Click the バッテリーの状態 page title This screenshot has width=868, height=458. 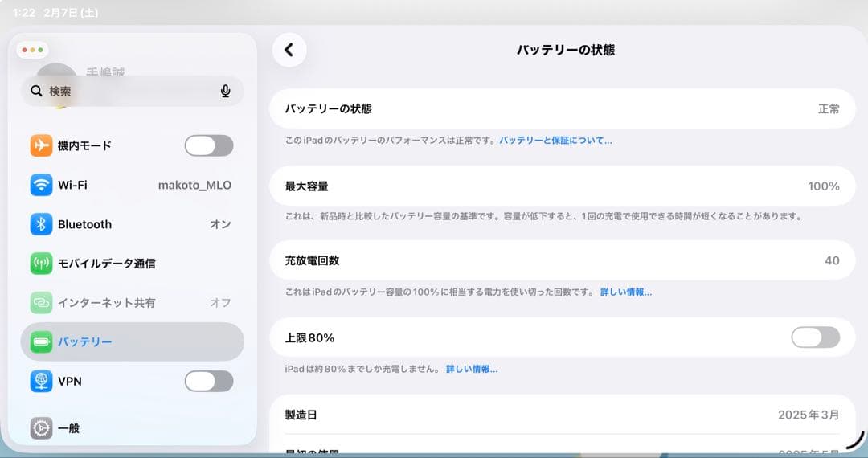click(566, 50)
